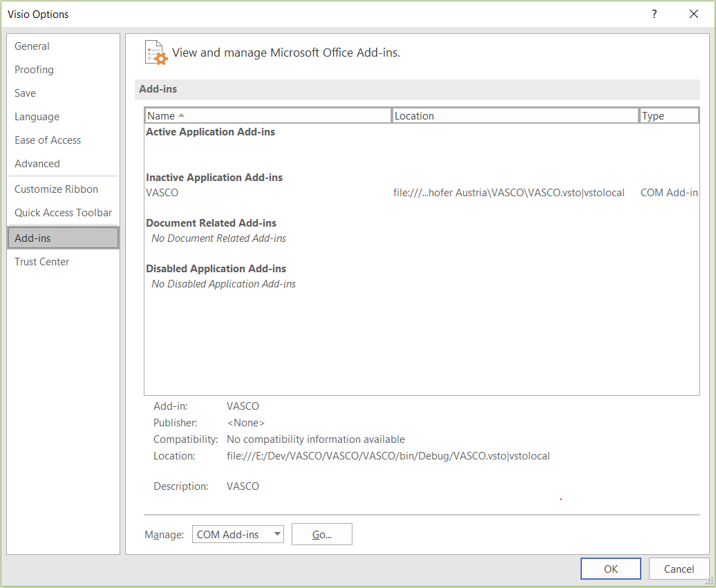Click the No compatibility information available text
716x588 pixels.
(x=316, y=439)
